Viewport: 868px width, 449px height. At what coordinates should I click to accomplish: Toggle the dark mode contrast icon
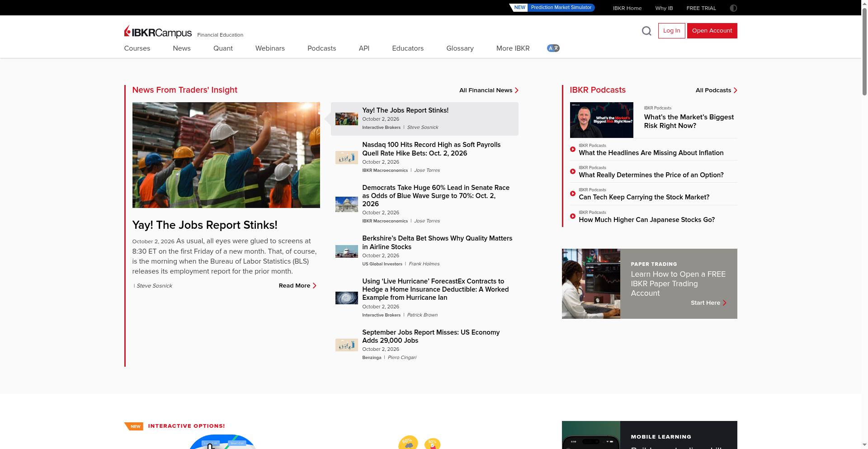[733, 8]
